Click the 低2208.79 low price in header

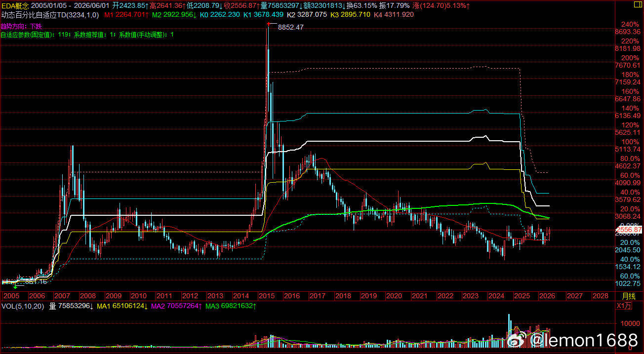[x=204, y=5]
